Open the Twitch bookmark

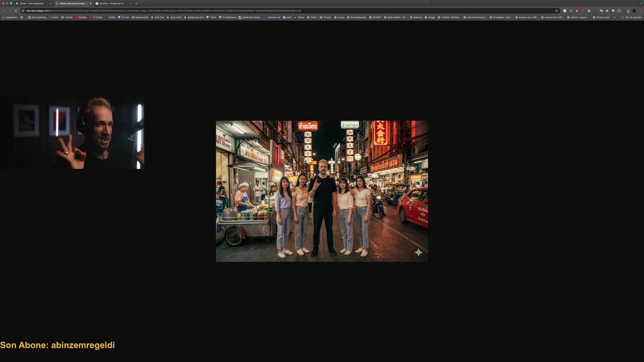[211, 17]
